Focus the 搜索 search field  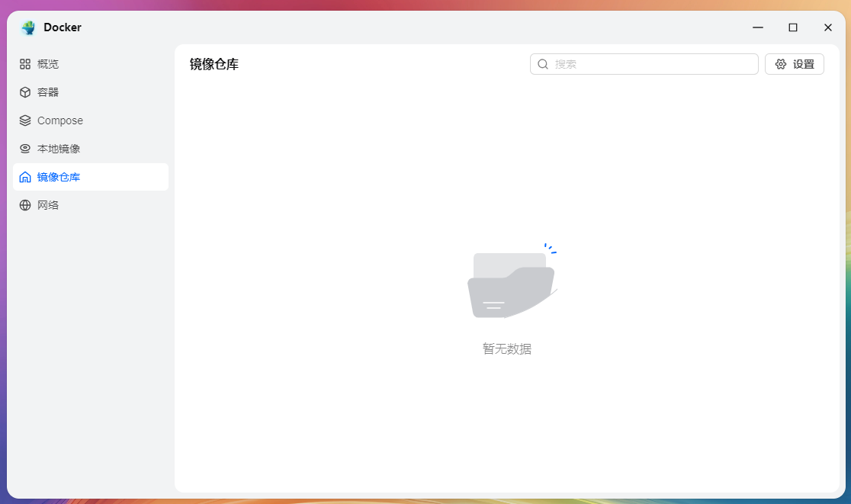(644, 64)
